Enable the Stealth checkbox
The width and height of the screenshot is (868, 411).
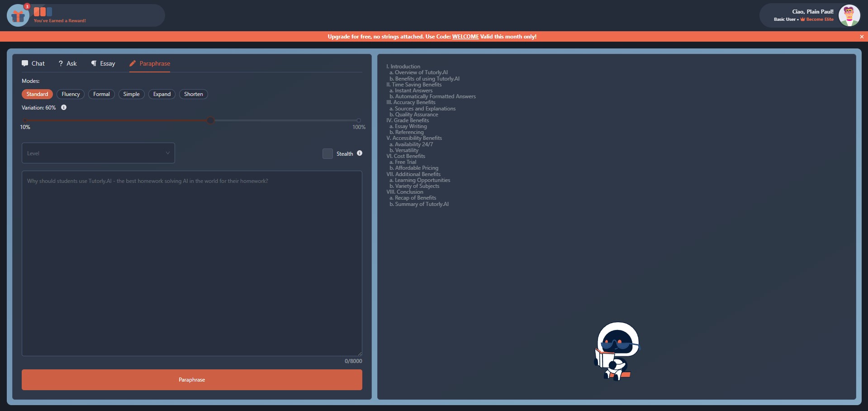click(327, 153)
